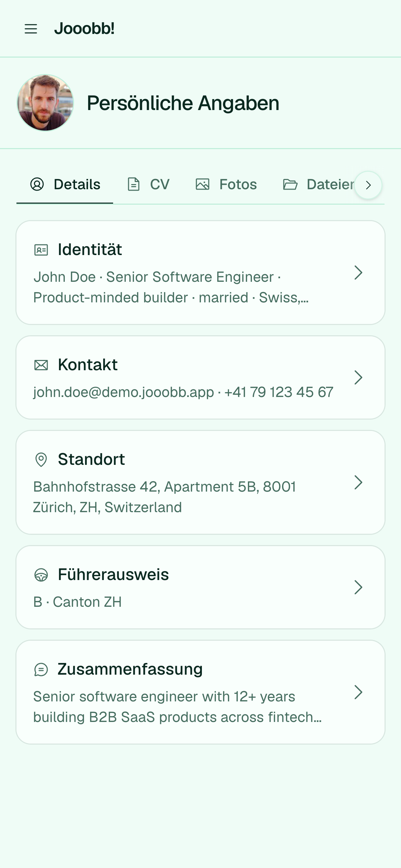Click the chat bubble icon beside Zusammenfassung
Image resolution: width=401 pixels, height=868 pixels.
coord(41,670)
